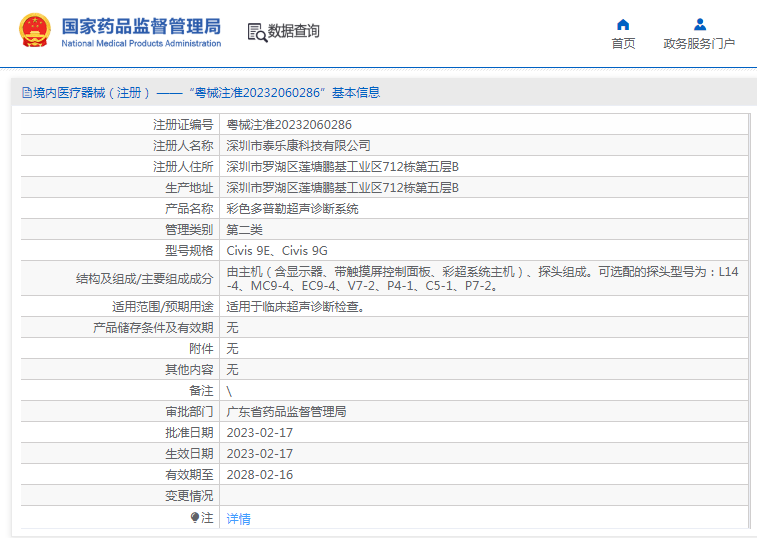Click the 审批部门 label

pos(189,411)
